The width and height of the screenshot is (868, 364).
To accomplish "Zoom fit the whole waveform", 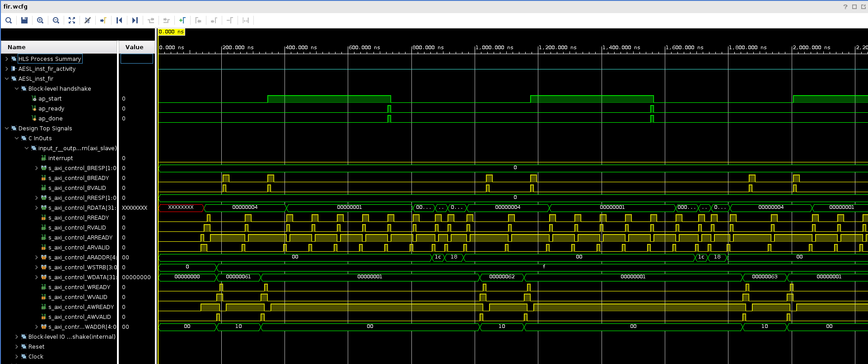I will pyautogui.click(x=72, y=20).
